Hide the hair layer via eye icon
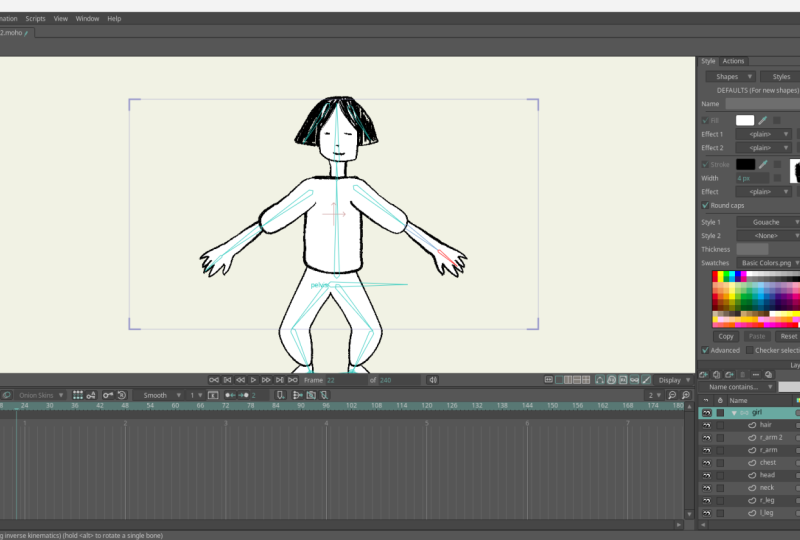Screen dimensions: 800x540 coord(707,425)
